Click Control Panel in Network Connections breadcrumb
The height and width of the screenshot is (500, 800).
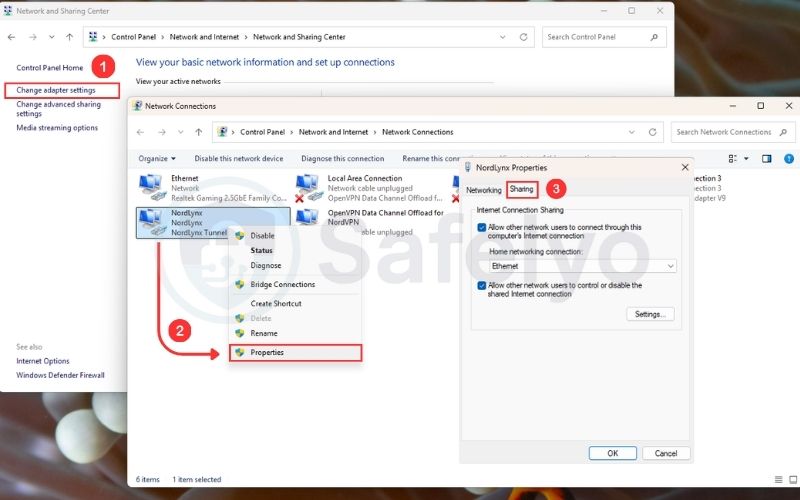tap(262, 132)
